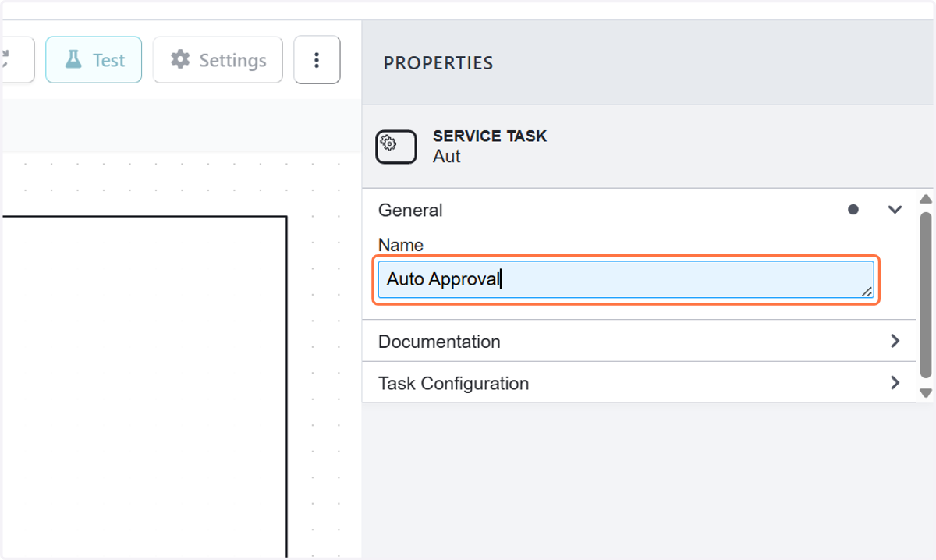
Task: Click the Test button
Action: (94, 60)
